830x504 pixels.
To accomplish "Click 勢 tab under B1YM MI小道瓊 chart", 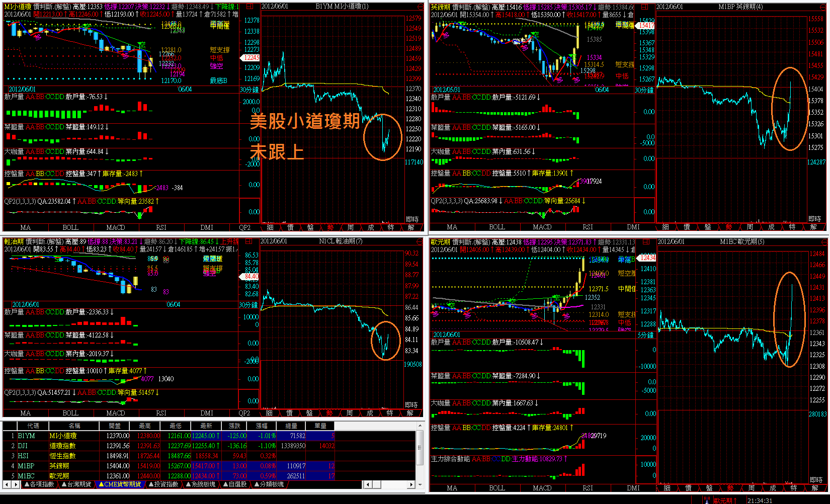I will (330, 228).
